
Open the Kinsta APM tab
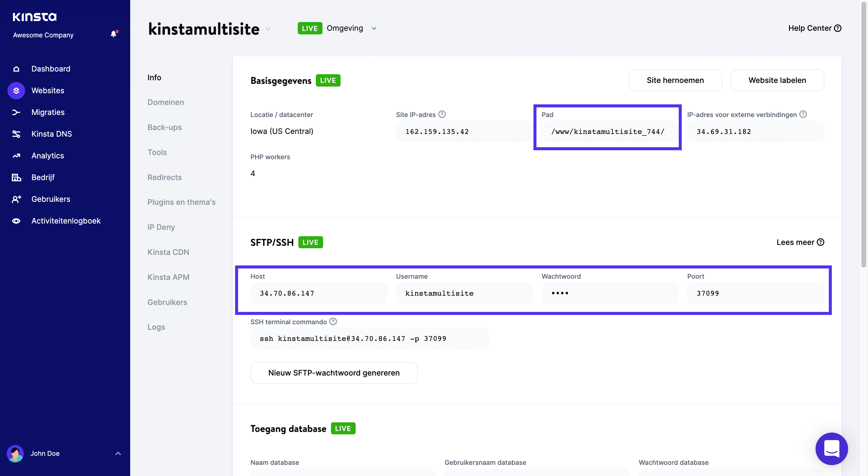coord(168,277)
